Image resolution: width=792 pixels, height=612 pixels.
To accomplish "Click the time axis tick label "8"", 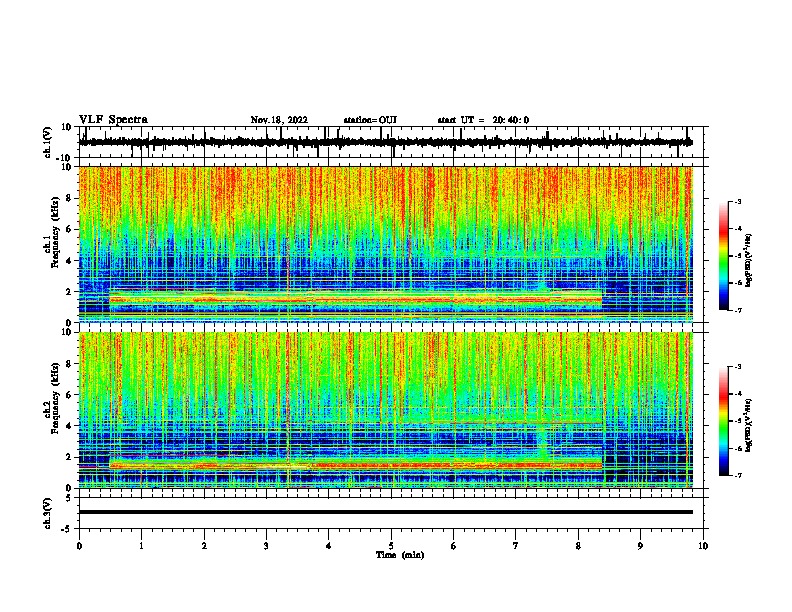I will coord(578,546).
